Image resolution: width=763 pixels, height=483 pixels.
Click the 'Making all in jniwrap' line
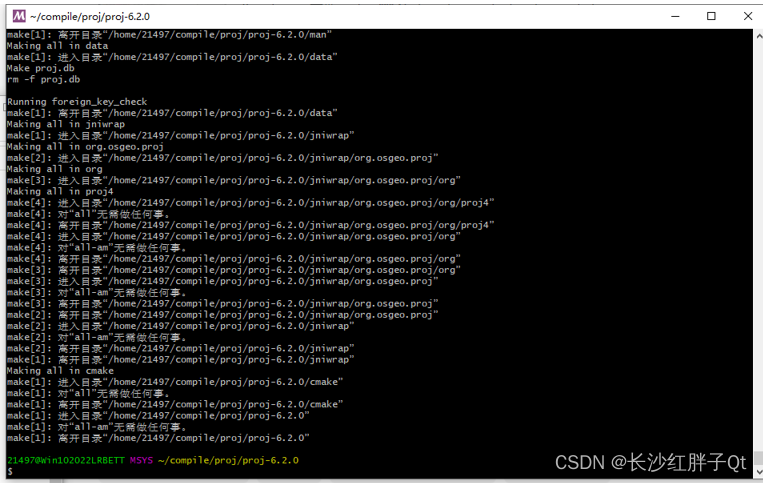click(x=66, y=124)
